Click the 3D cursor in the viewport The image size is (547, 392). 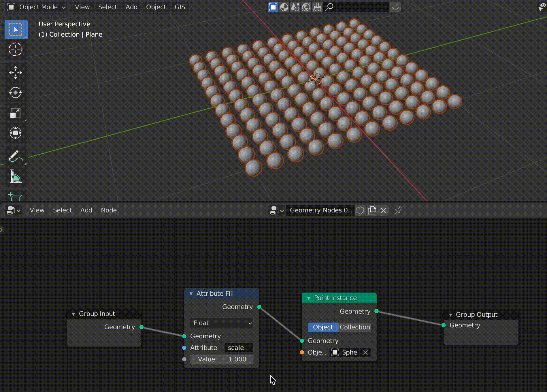tap(315, 79)
